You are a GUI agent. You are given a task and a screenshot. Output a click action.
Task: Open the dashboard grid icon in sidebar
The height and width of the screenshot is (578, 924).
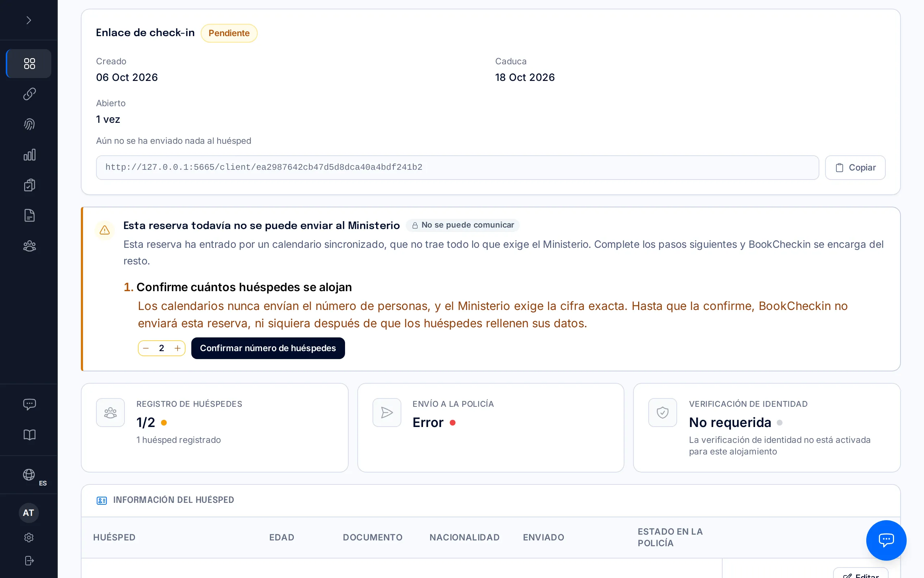point(29,64)
